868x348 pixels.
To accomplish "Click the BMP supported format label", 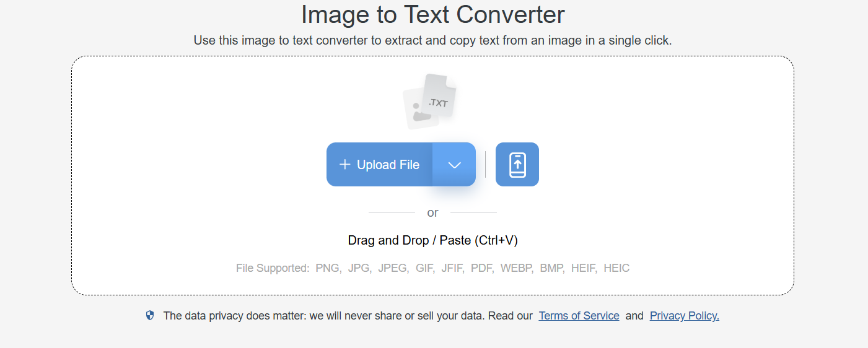I will tap(552, 268).
